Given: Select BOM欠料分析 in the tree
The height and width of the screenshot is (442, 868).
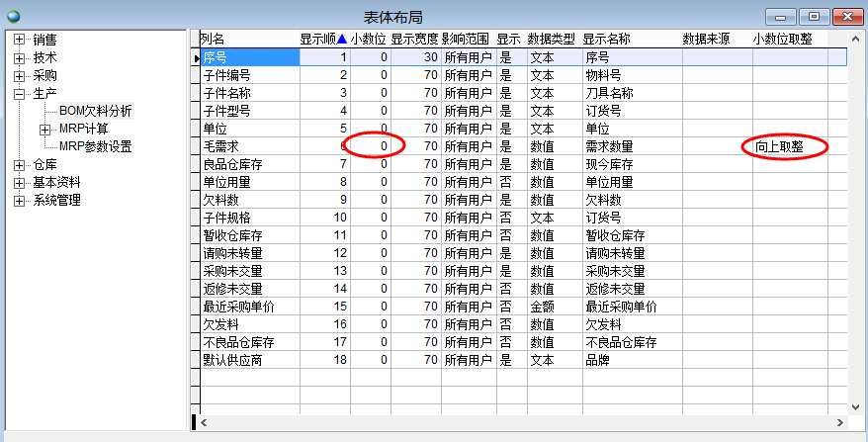Looking at the screenshot, I should point(95,111).
